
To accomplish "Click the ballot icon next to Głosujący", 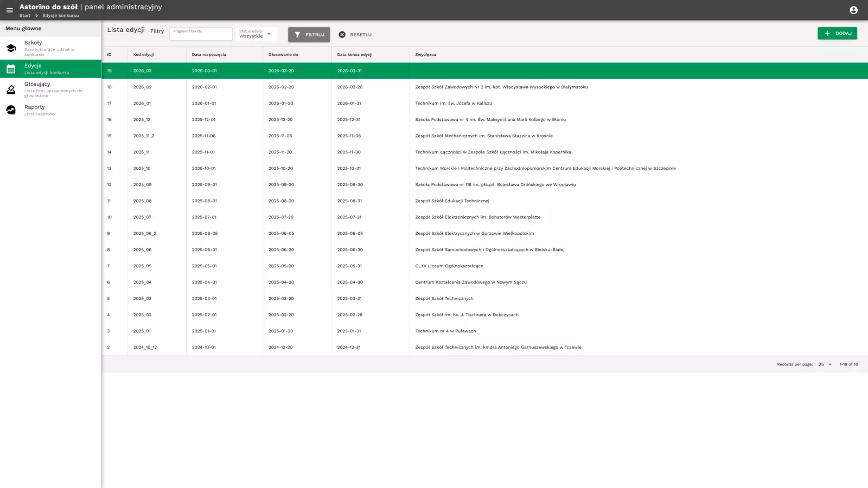I will pyautogui.click(x=11, y=89).
